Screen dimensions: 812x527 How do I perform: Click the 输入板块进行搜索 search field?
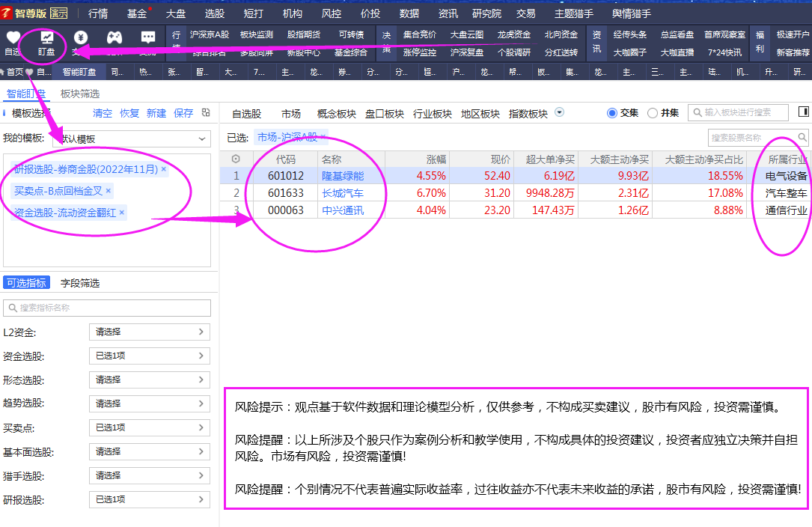[738, 112]
